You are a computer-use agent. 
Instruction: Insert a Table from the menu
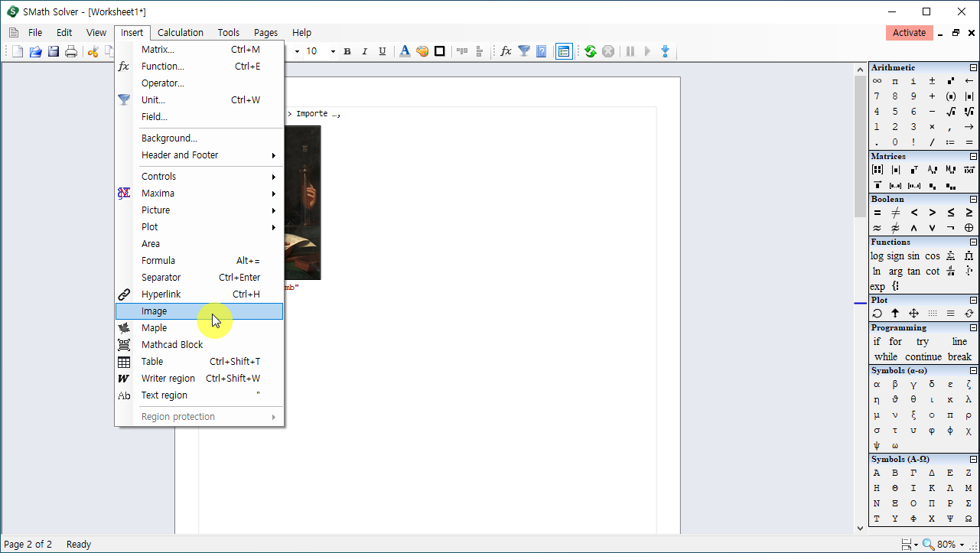point(199,362)
